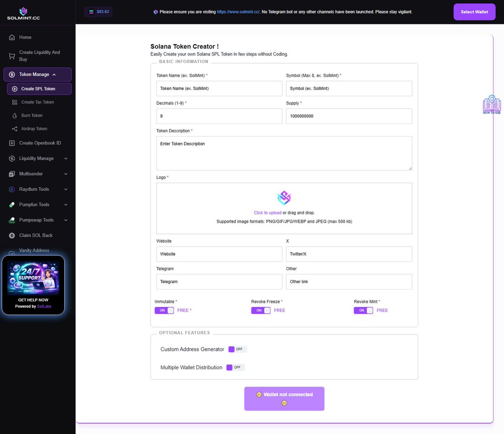
Task: Toggle the Revoke Freeze switch
Action: point(261,310)
